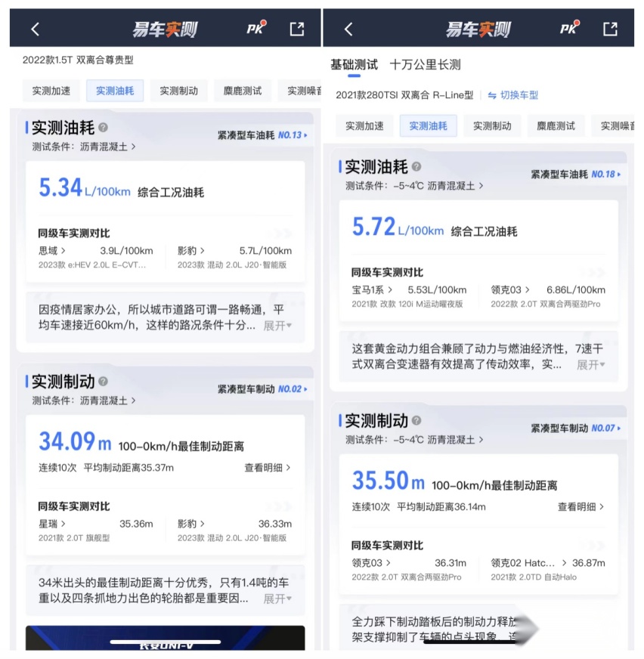Open 星瑞 35.36m braking comparison

(96, 530)
